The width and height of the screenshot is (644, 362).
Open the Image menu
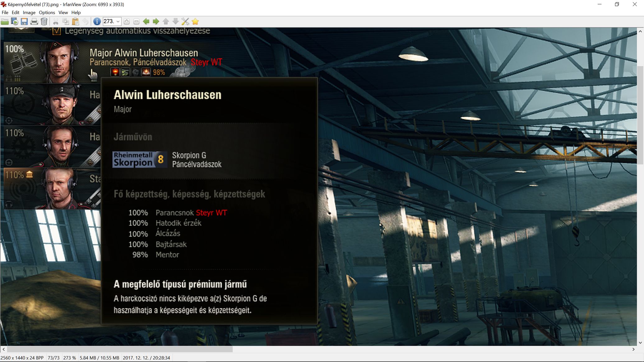(x=29, y=12)
